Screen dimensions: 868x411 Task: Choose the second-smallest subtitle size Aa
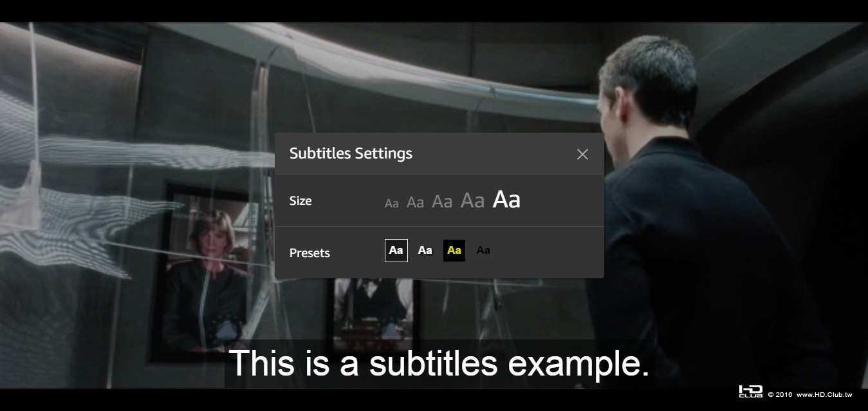point(415,202)
